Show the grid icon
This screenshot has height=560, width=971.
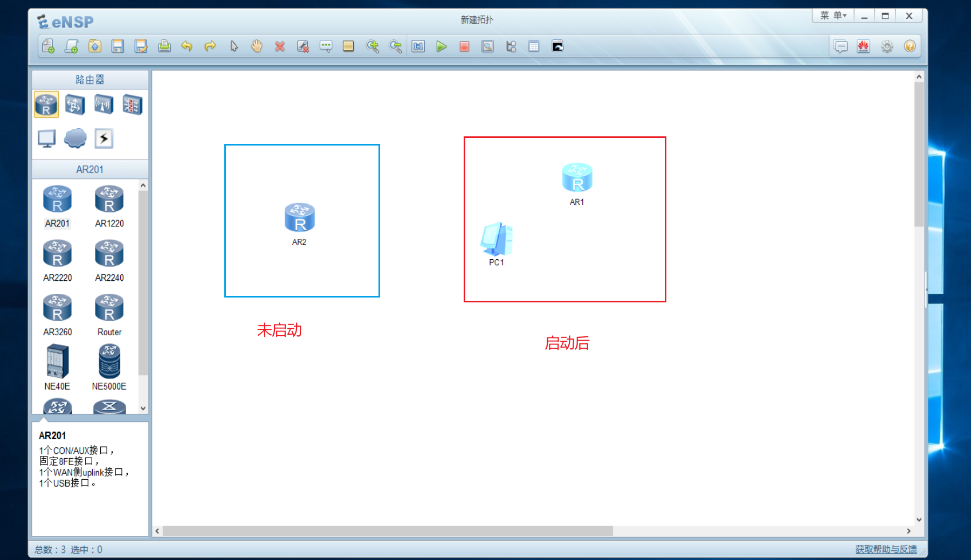(534, 46)
